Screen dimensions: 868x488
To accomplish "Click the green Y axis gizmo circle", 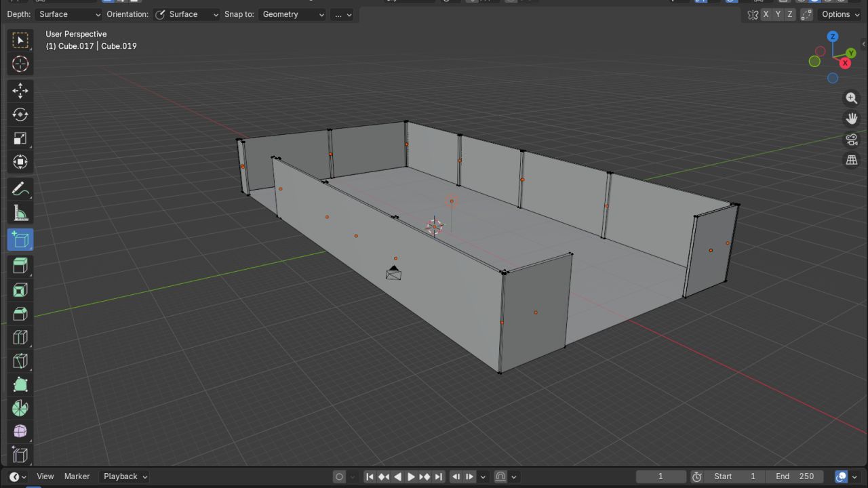I will (x=851, y=54).
